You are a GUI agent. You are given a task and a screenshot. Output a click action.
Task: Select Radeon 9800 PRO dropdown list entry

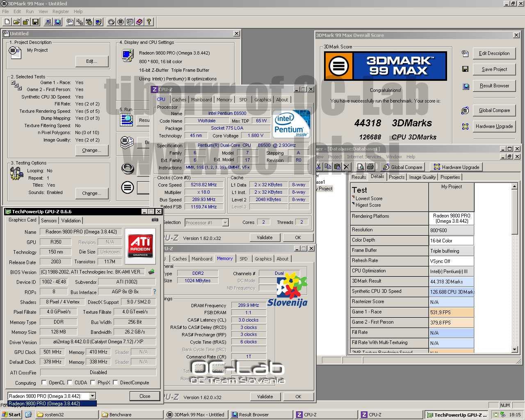[52, 404]
